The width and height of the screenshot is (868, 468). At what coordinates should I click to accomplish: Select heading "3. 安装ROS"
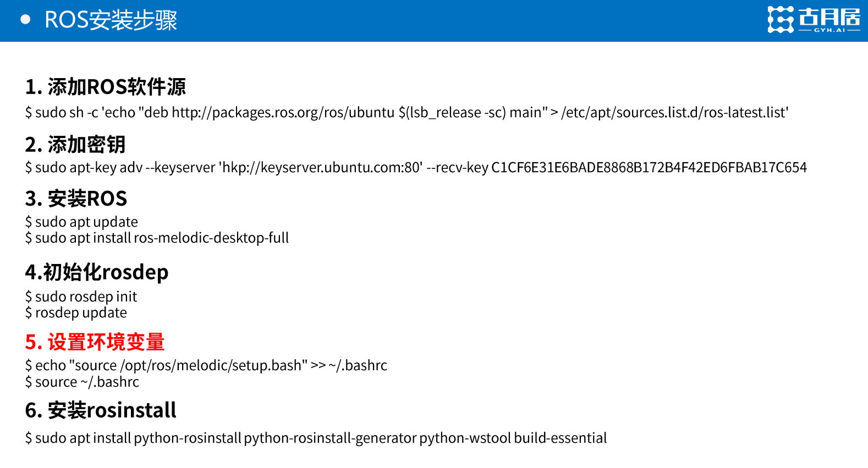click(x=76, y=199)
